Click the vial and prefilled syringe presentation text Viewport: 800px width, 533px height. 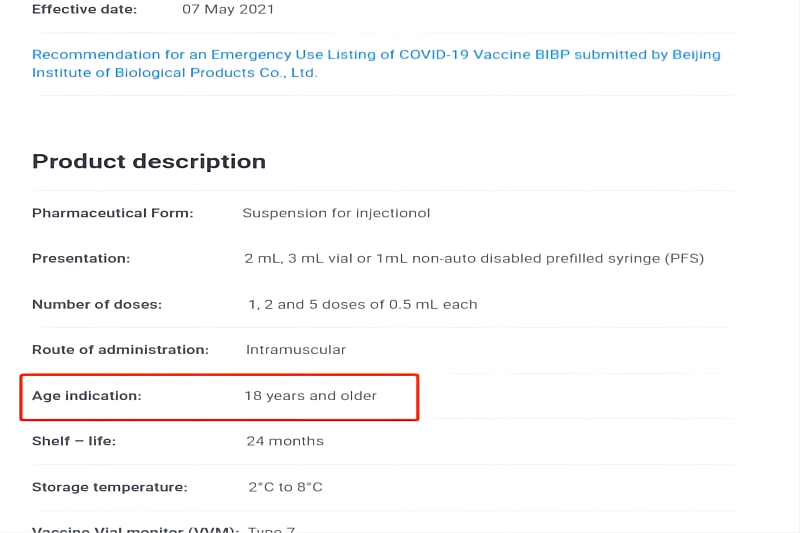tap(475, 258)
